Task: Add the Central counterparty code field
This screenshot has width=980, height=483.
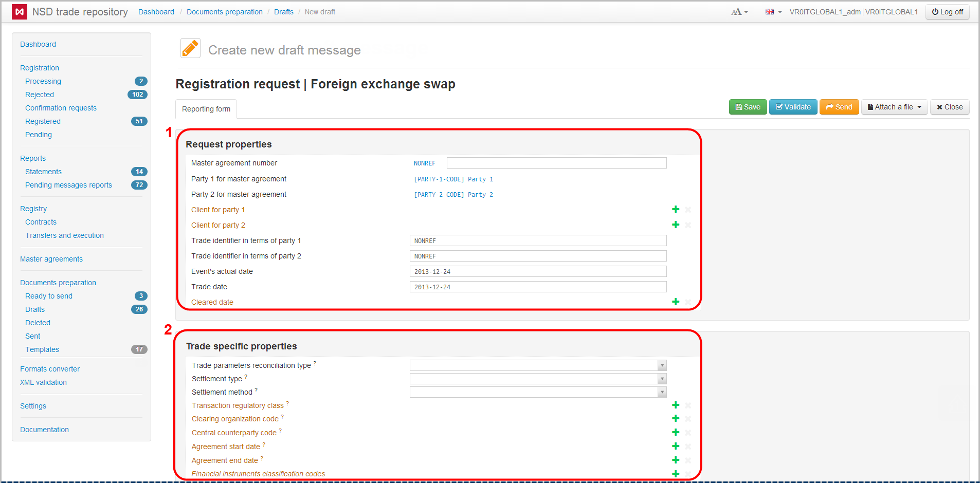Action: coord(676,433)
